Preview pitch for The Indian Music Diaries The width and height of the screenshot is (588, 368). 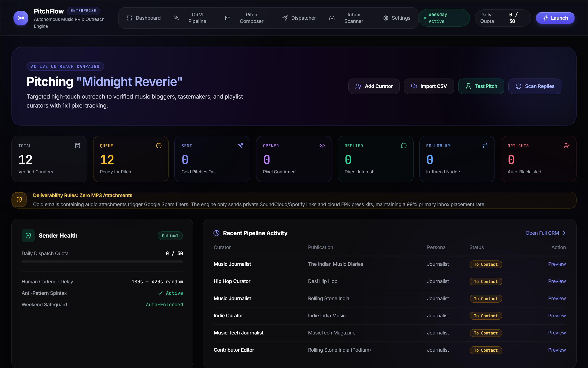tap(557, 264)
